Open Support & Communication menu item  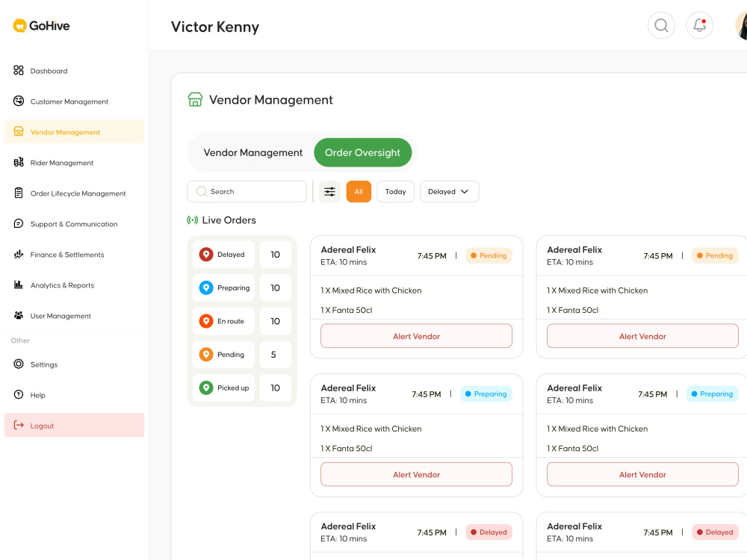pos(74,223)
